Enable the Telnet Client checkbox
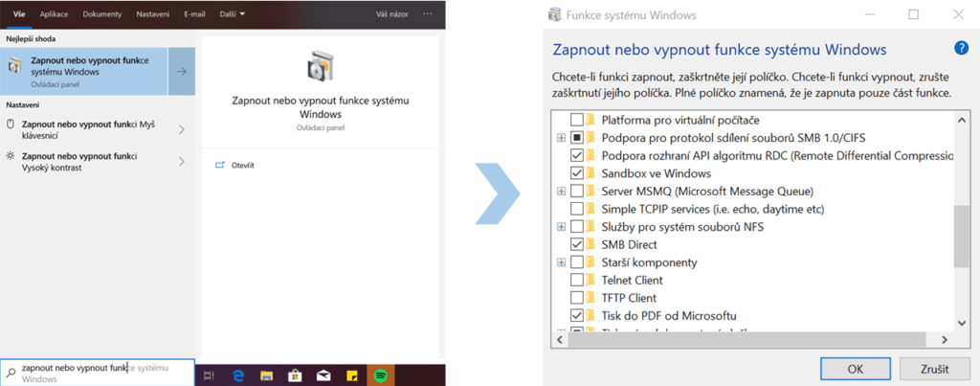This screenshot has width=980, height=386. (577, 280)
